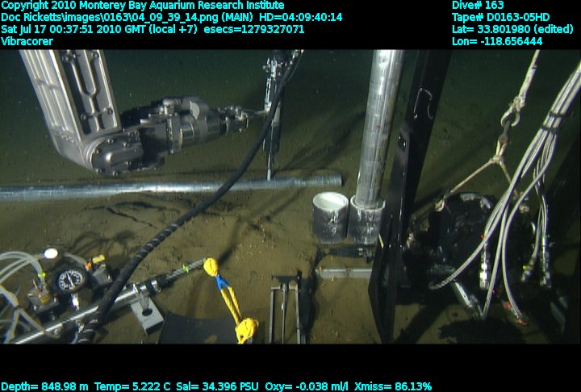The width and height of the screenshot is (581, 392).
Task: Click the round pressure gauge dial
Action: (70, 281)
